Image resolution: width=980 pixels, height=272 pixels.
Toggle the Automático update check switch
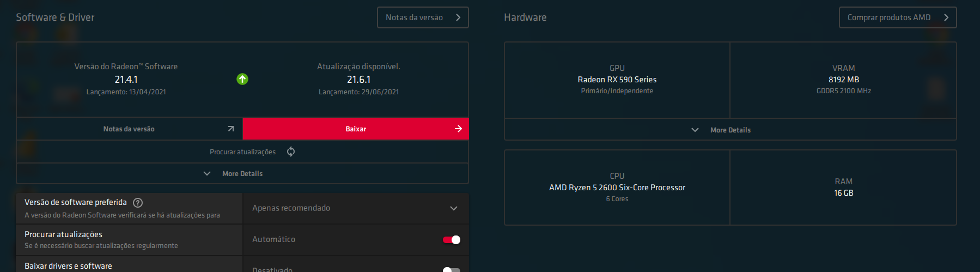pos(452,240)
